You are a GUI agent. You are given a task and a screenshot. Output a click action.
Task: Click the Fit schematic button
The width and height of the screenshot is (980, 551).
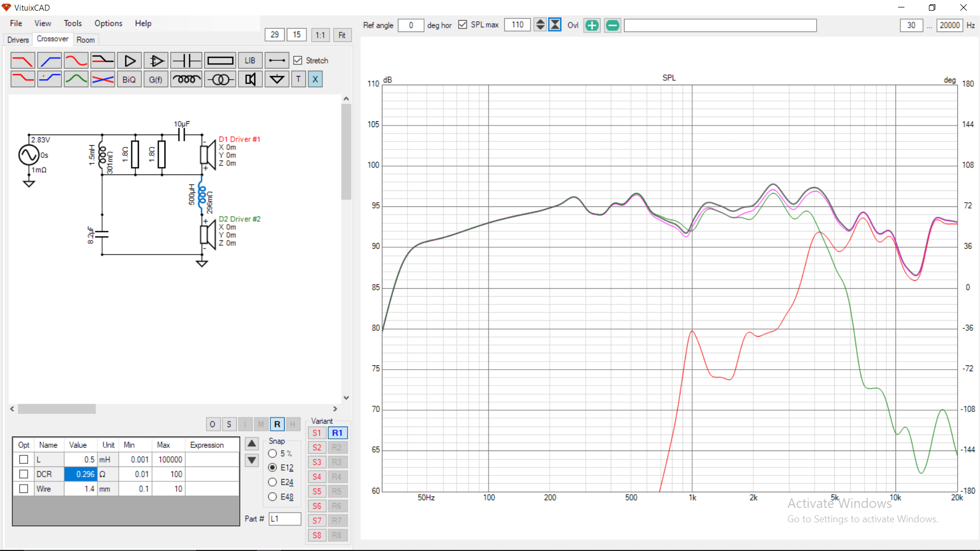click(342, 35)
